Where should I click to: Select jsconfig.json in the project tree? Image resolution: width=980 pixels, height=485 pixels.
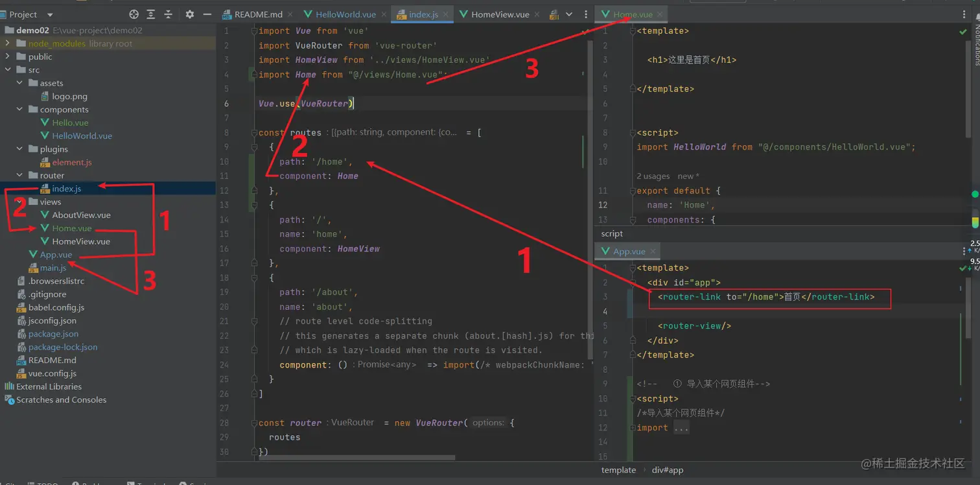[x=52, y=320]
